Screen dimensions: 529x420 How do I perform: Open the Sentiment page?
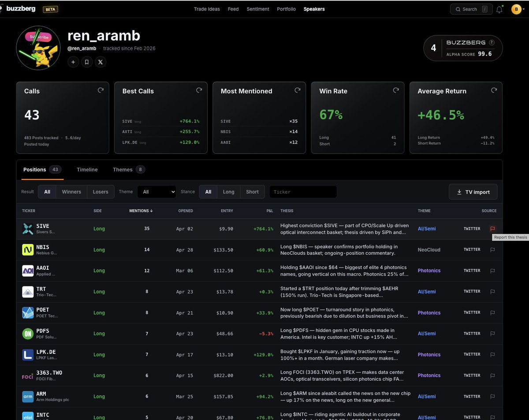coord(258,9)
